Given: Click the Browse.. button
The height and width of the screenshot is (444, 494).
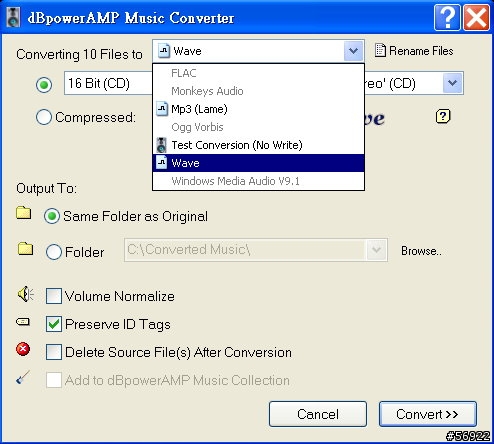Looking at the screenshot, I should (x=421, y=251).
